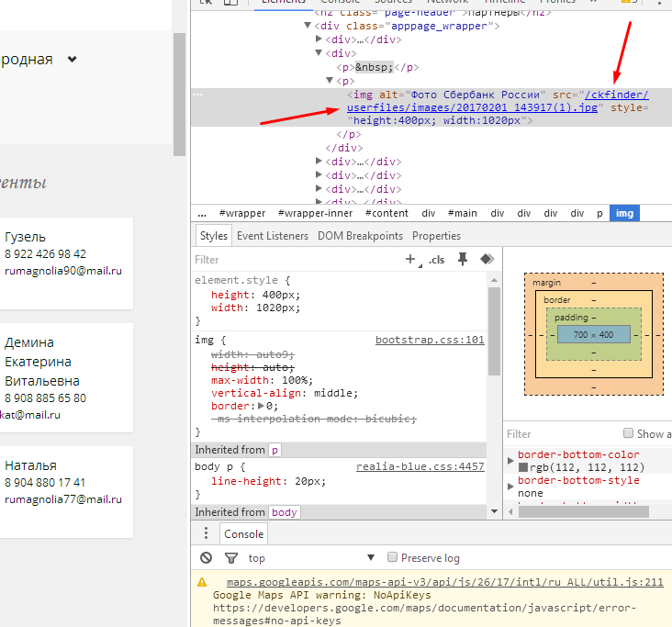Click the p tag in Inherited from p
Image resolution: width=672 pixels, height=627 pixels.
(274, 450)
